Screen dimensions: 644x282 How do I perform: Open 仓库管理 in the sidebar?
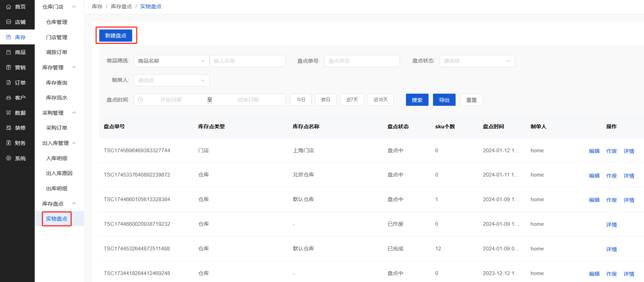[57, 22]
